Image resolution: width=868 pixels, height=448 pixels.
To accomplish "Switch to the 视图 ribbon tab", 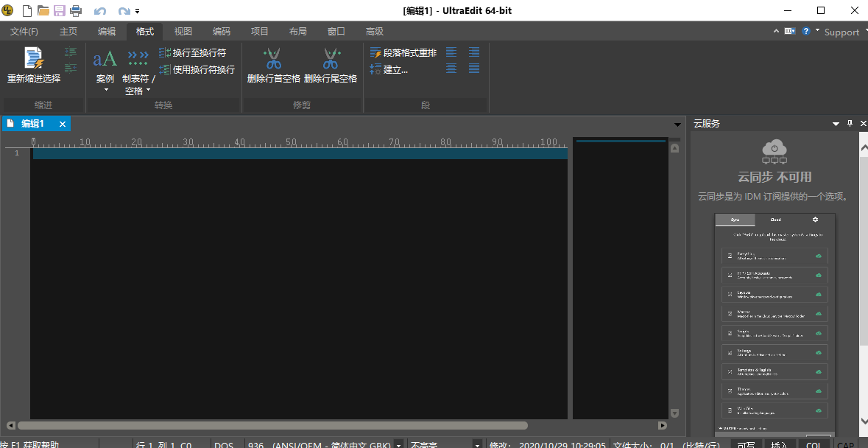I will tap(183, 32).
